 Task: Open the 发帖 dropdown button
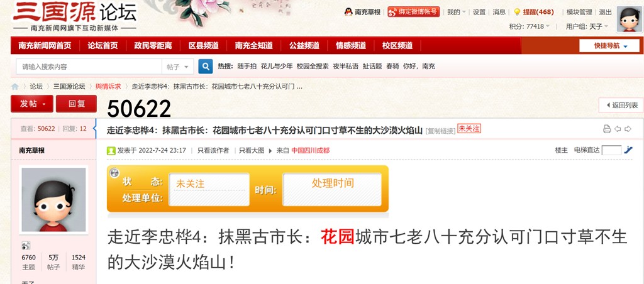(32, 104)
